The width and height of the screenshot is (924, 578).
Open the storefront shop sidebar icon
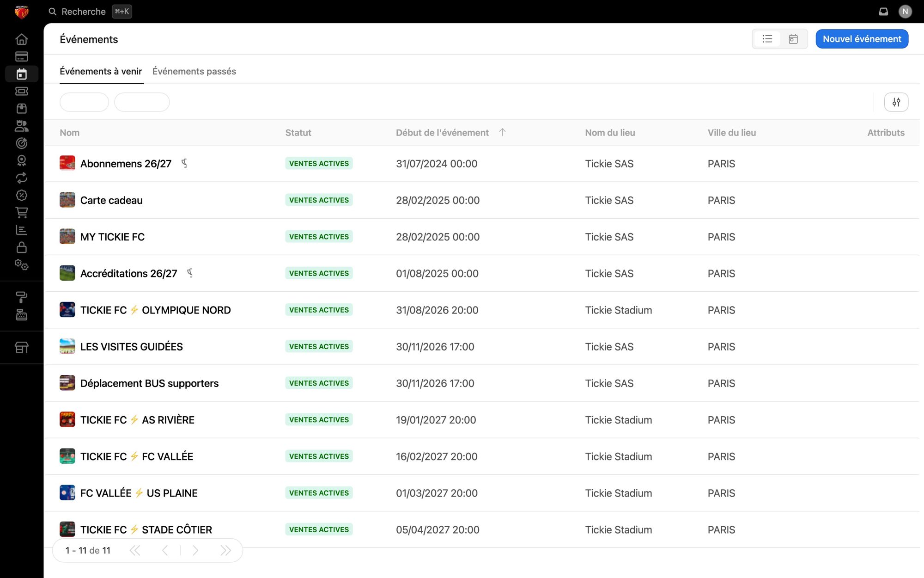pyautogui.click(x=21, y=347)
